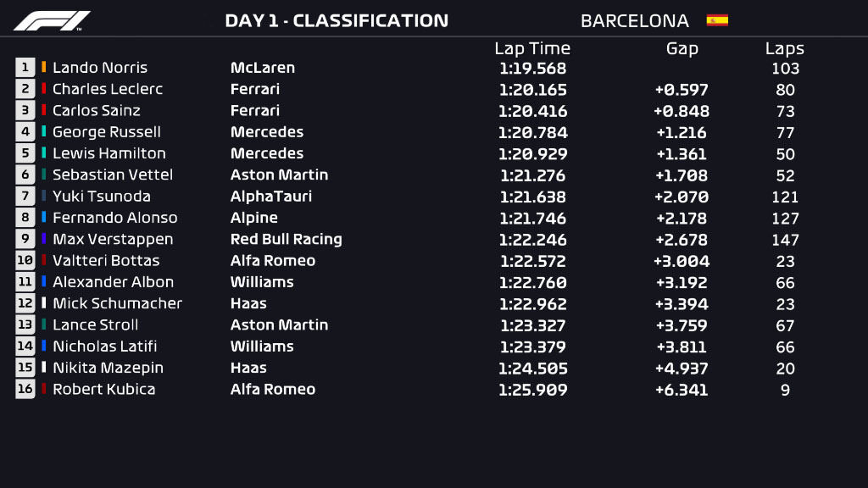
Task: Click driver name Fernando Alonso
Action: tap(115, 218)
